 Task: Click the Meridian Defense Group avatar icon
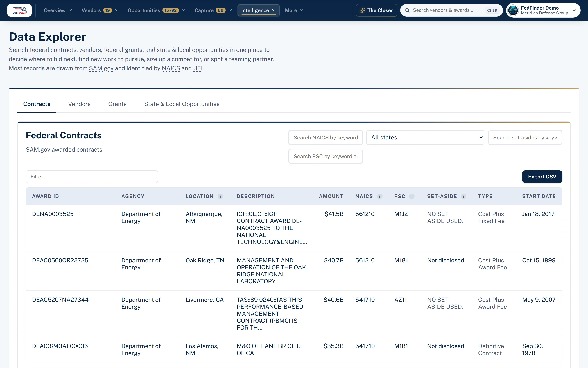tap(513, 10)
